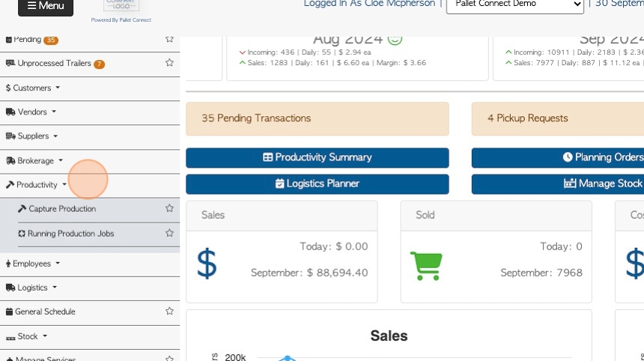Click the blue dollar sign Sales icon
644x361 pixels.
pos(207,263)
